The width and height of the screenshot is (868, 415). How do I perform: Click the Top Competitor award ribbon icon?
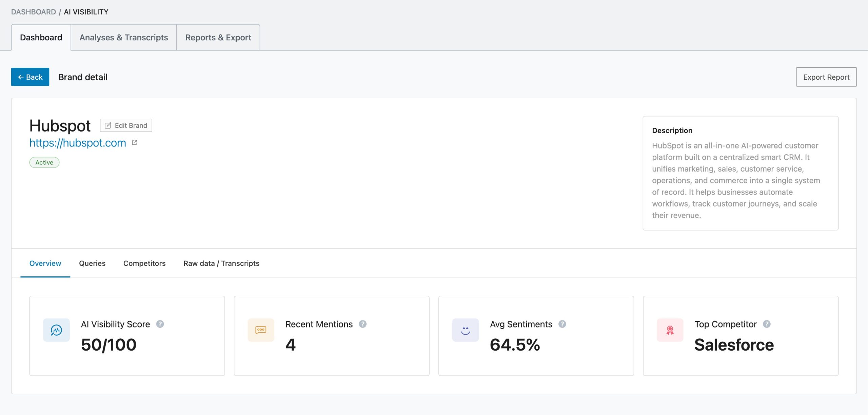[x=670, y=330]
